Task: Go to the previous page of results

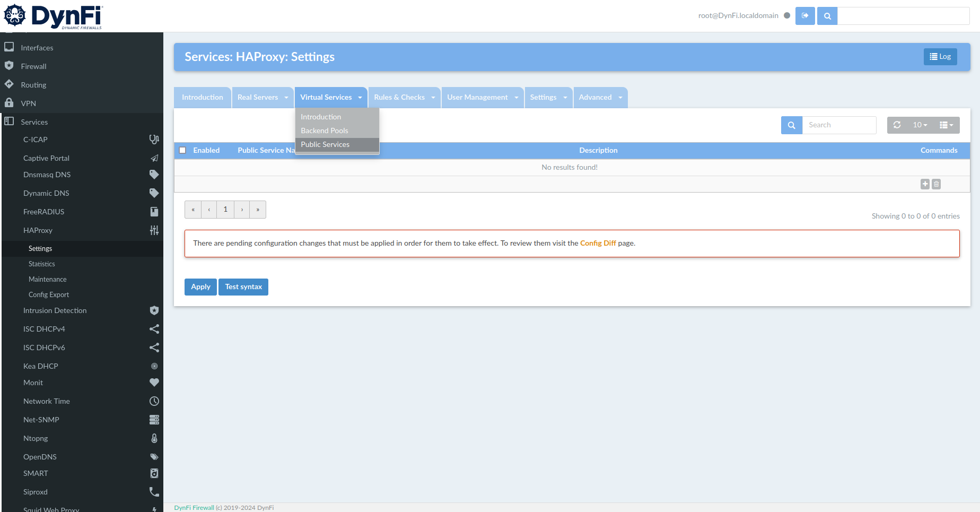Action: coord(209,210)
